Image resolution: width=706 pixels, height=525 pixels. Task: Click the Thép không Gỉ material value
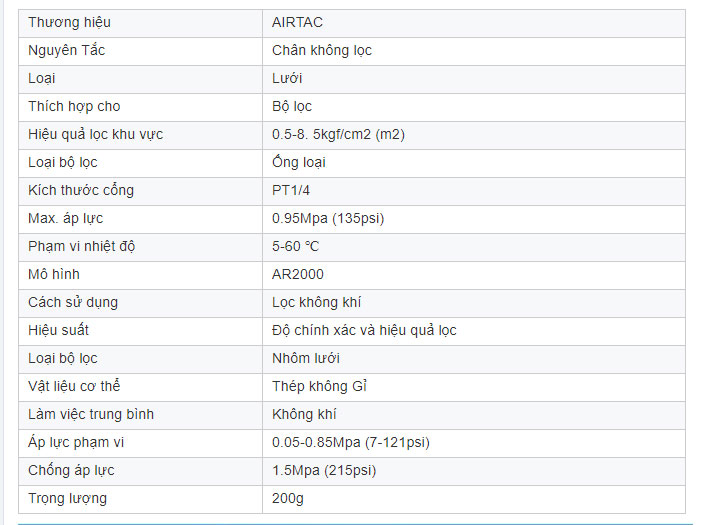point(319,386)
